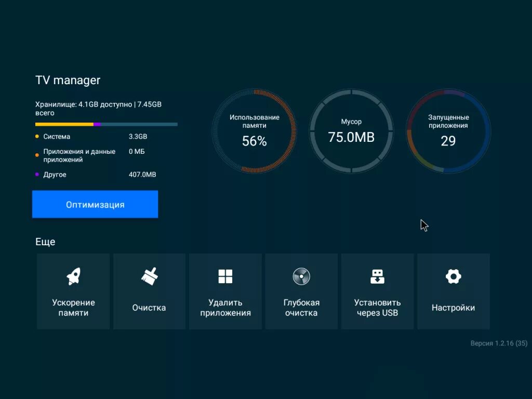The height and width of the screenshot is (399, 532).
Task: Click the orange app data legend dot
Action: pyautogui.click(x=37, y=155)
